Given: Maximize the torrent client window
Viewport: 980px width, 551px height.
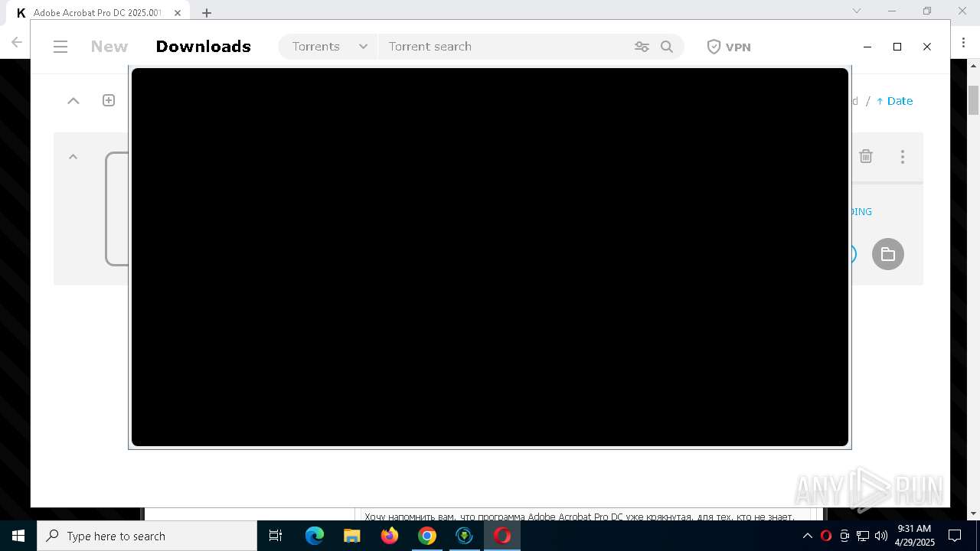Looking at the screenshot, I should click(897, 47).
